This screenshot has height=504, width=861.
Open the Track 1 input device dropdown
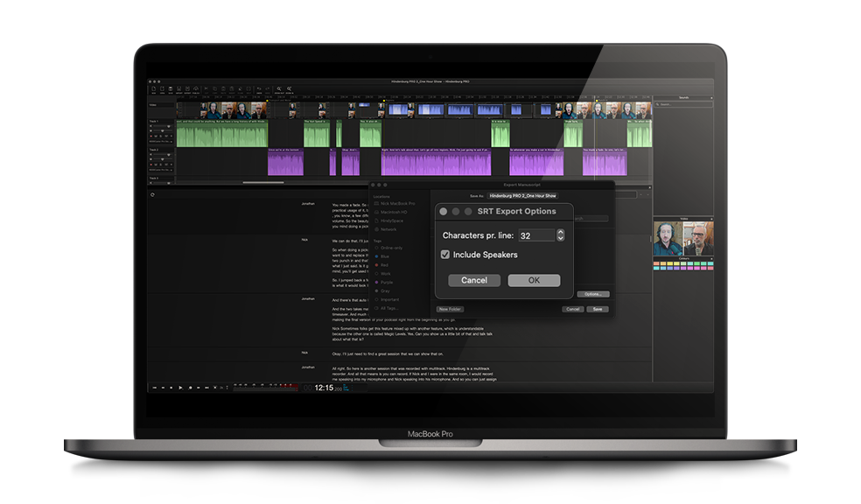[x=161, y=142]
